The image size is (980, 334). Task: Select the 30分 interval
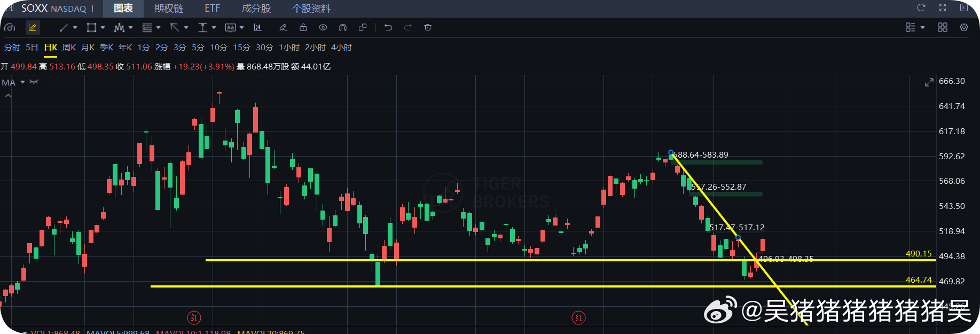click(264, 48)
